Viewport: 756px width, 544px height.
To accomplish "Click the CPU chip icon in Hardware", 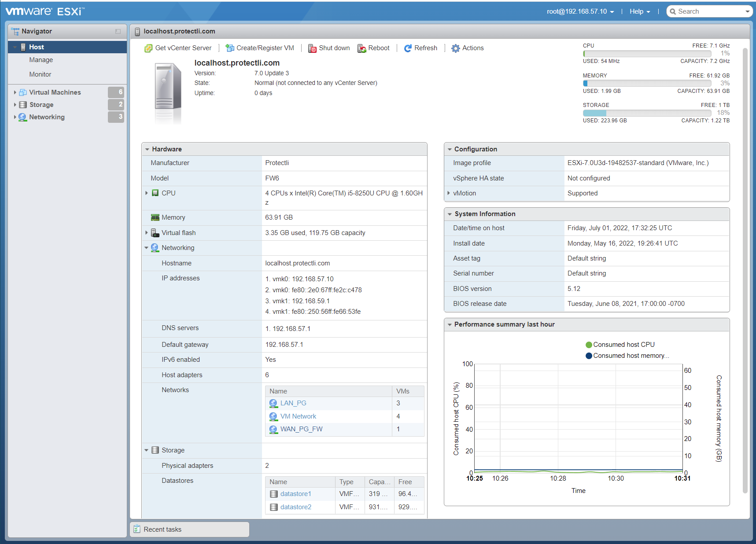I will [155, 193].
